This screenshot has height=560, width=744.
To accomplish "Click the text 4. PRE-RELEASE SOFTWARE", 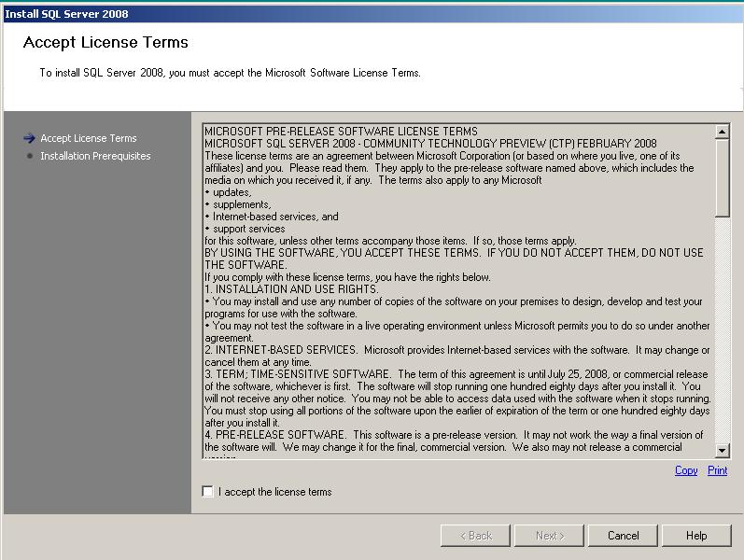I will click(275, 435).
